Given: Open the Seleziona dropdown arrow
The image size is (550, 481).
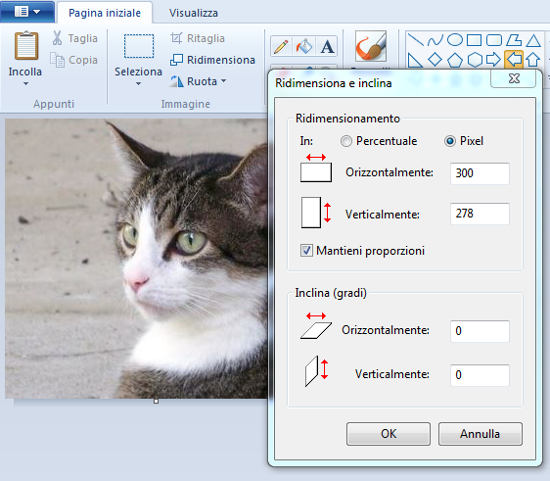Looking at the screenshot, I should (x=138, y=84).
